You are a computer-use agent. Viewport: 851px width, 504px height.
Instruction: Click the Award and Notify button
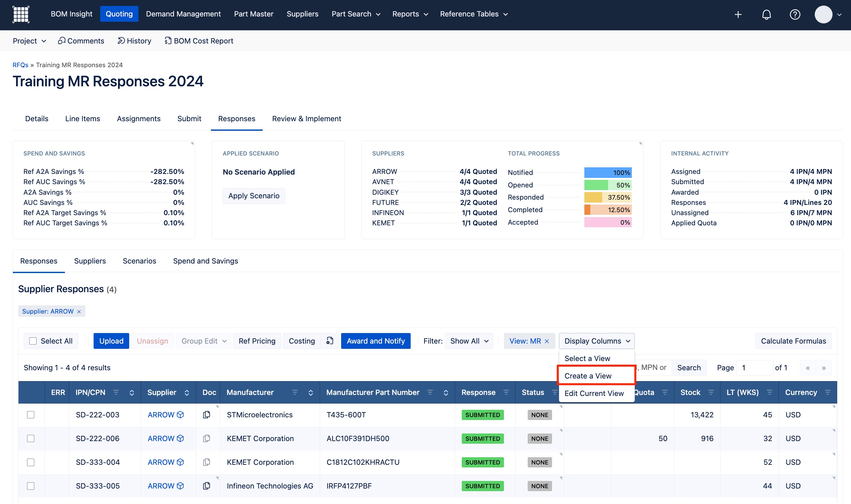pos(375,341)
